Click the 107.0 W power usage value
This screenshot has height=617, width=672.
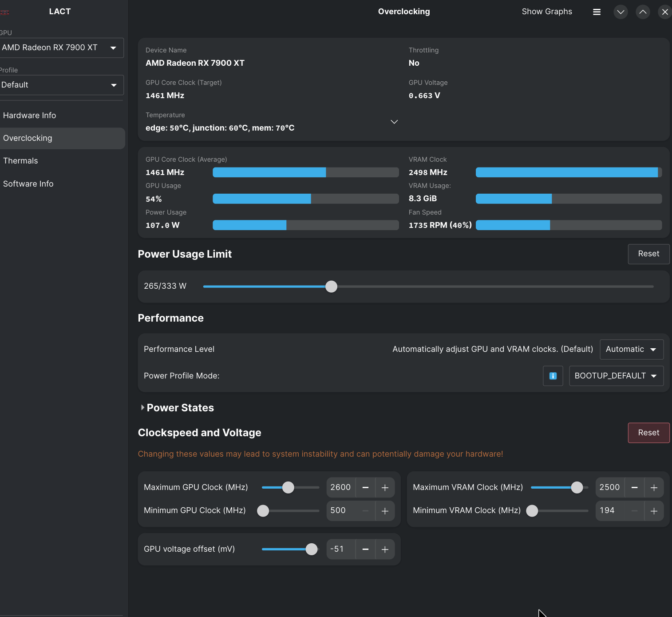[x=162, y=225]
